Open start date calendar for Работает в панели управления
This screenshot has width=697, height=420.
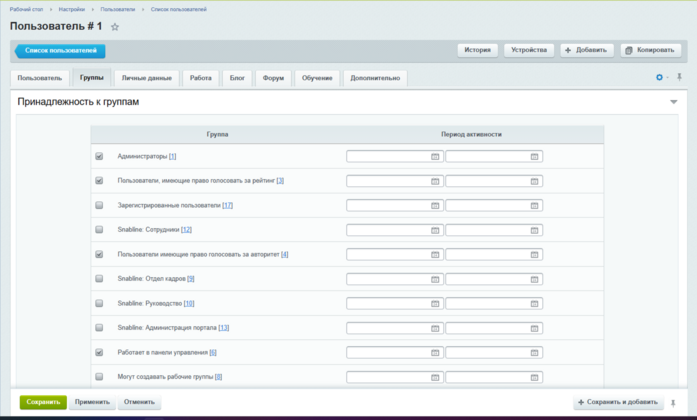[435, 352]
